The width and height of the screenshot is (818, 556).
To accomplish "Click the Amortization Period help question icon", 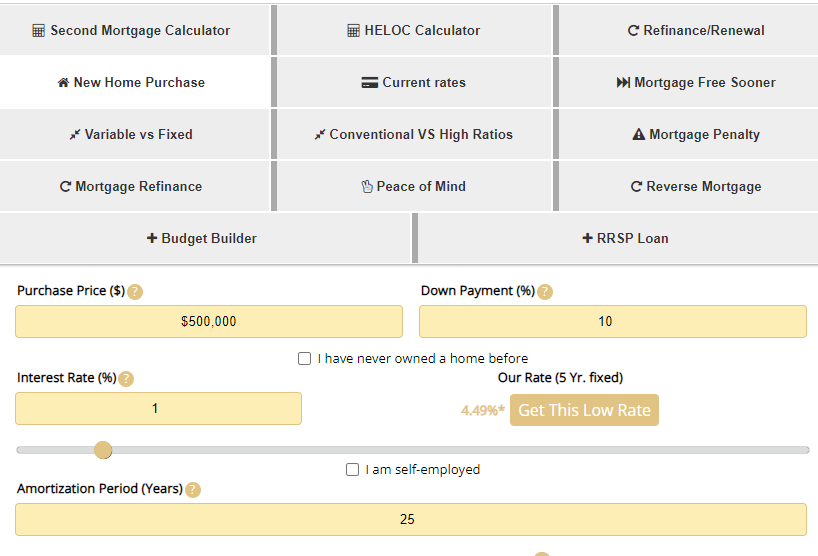I will pos(193,490).
